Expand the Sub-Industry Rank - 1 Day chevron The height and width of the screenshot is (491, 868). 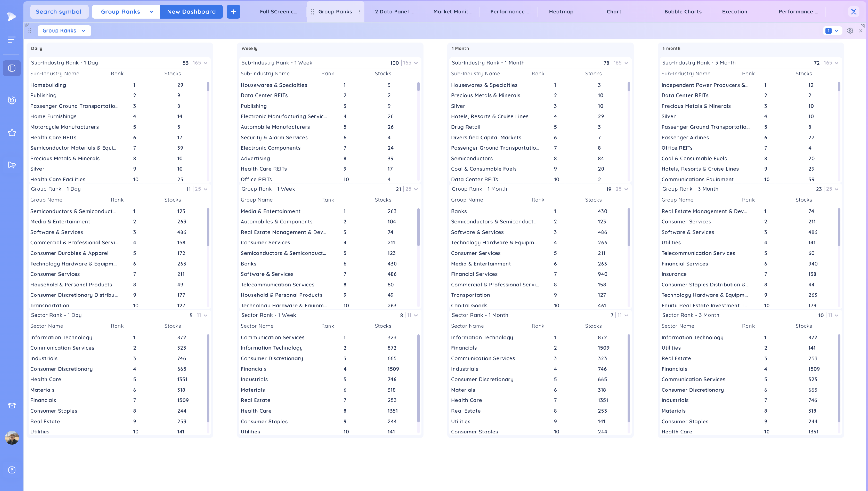tap(205, 63)
